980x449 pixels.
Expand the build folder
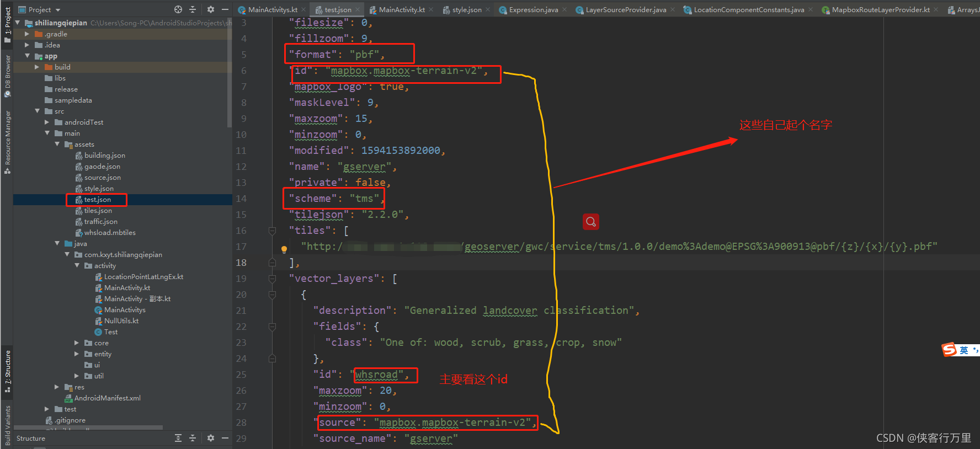point(37,67)
